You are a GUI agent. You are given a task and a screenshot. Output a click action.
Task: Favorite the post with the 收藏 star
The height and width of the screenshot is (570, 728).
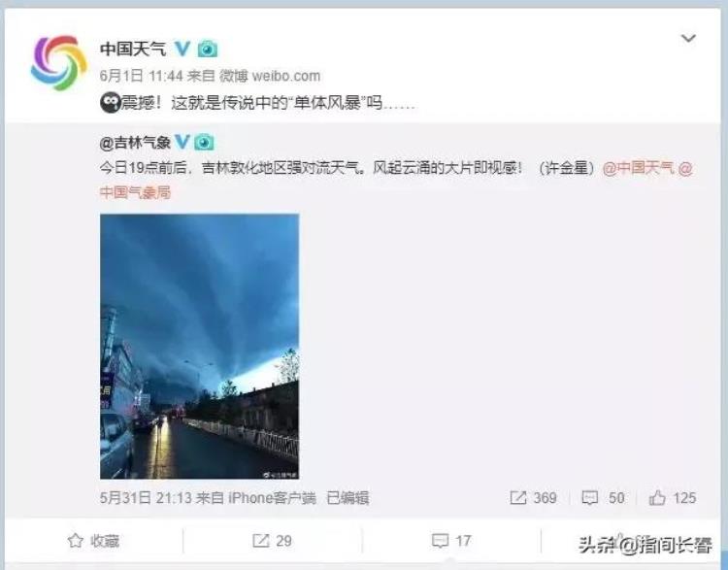[x=94, y=541]
